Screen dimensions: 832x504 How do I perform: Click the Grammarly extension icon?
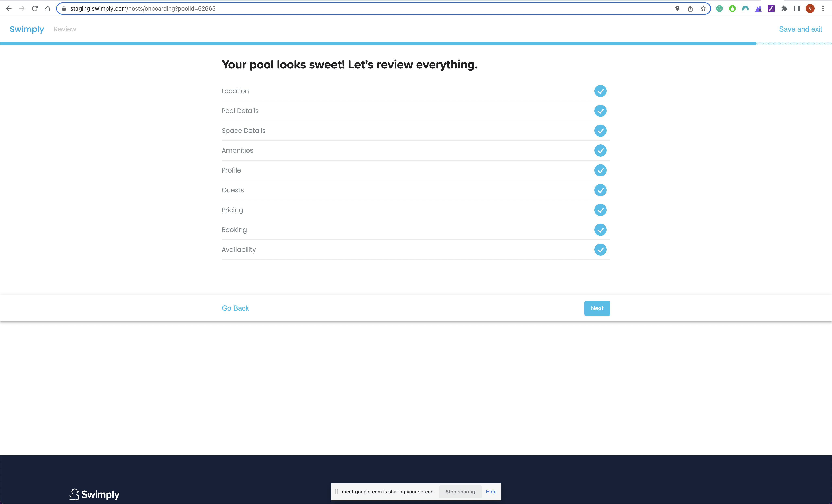pyautogui.click(x=719, y=8)
